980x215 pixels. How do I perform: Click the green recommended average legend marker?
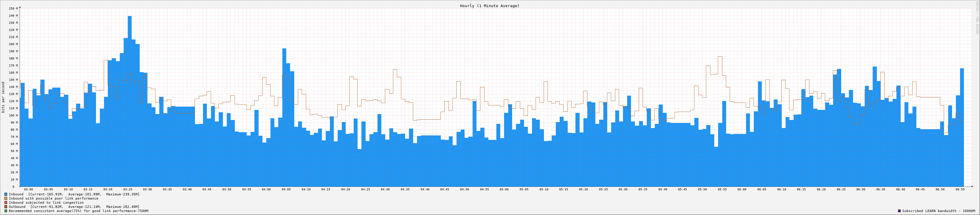point(6,211)
